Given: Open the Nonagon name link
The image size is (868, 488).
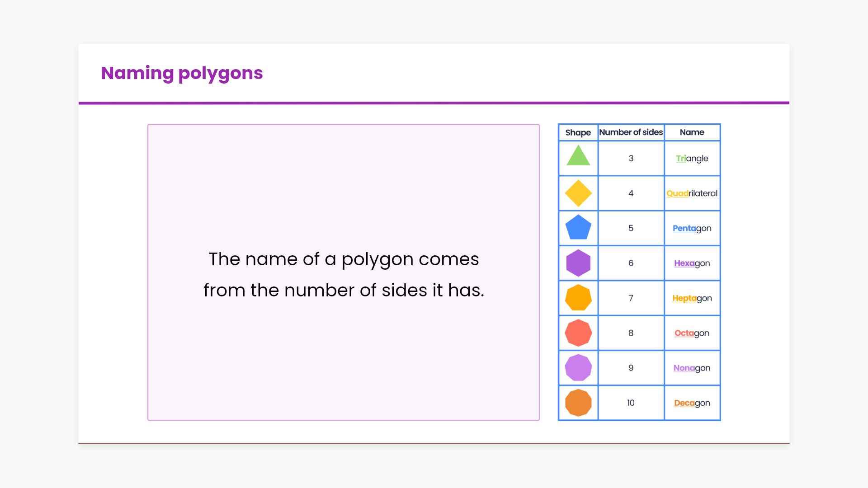Looking at the screenshot, I should coord(692,368).
